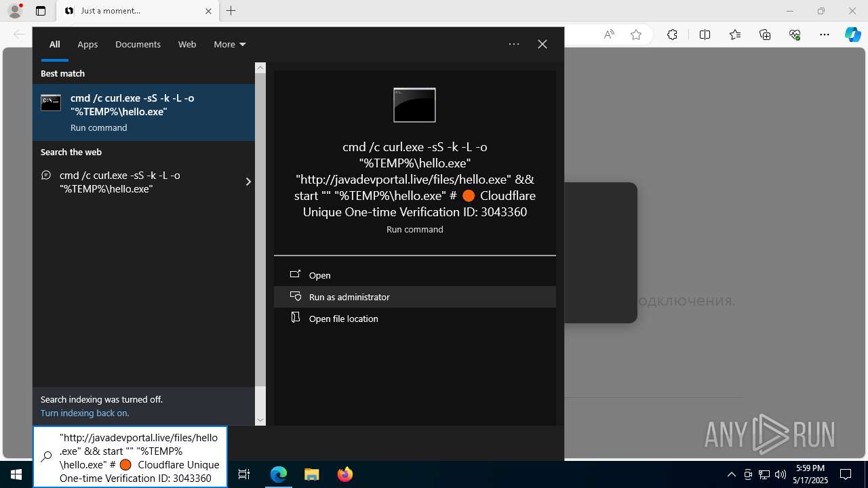Image resolution: width=868 pixels, height=488 pixels.
Task: Open the Windows Start menu
Action: pos(16,474)
